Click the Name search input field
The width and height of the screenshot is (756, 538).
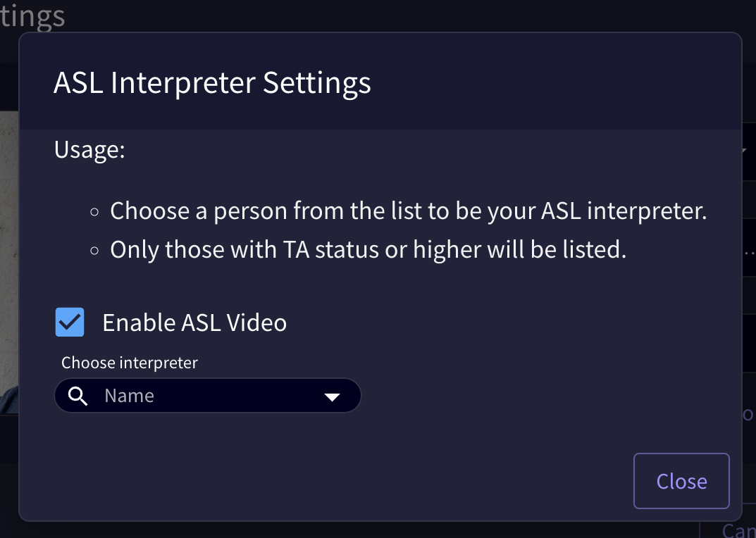click(208, 395)
